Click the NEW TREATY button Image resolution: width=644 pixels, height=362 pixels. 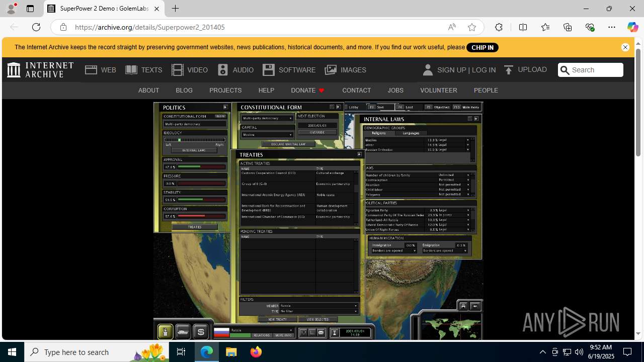(x=277, y=319)
